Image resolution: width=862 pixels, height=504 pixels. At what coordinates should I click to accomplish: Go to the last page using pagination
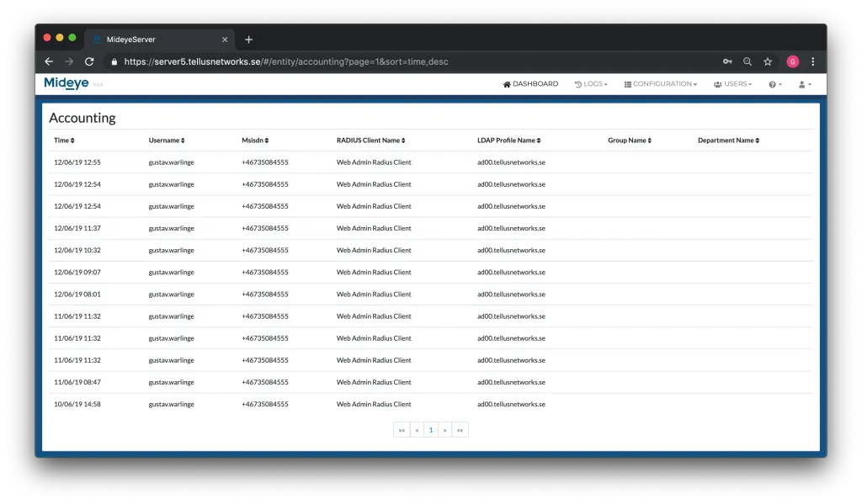click(x=460, y=430)
